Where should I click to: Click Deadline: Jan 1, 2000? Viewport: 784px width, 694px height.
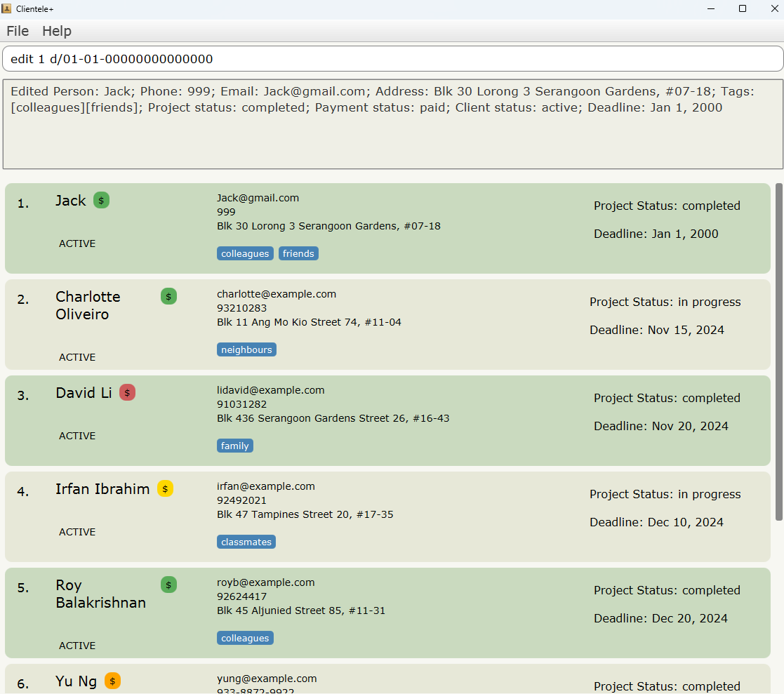click(x=656, y=234)
